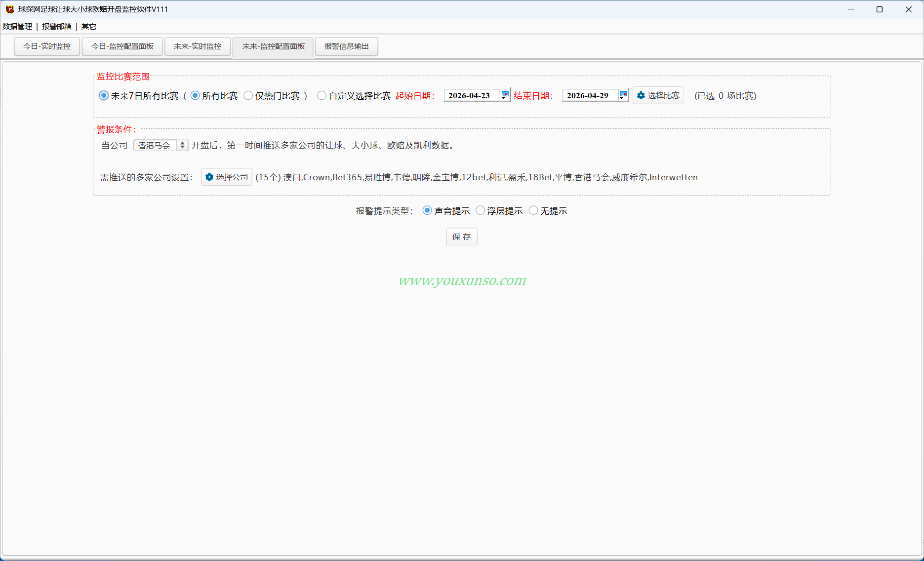Switch to 今日-实时监控 tab
924x561 pixels.
[47, 46]
